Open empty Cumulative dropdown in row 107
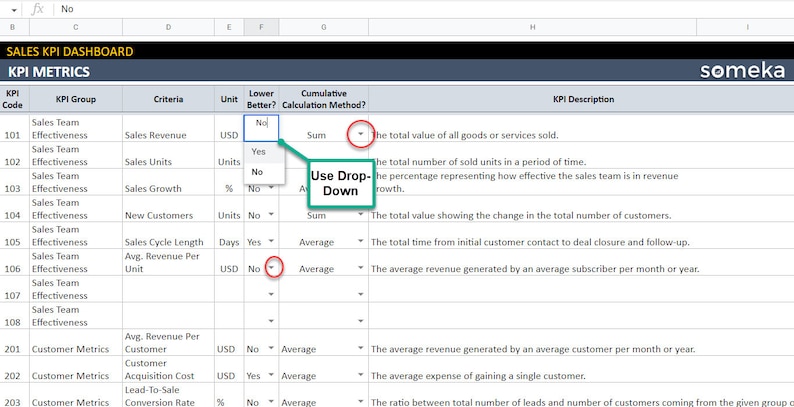 click(x=361, y=295)
